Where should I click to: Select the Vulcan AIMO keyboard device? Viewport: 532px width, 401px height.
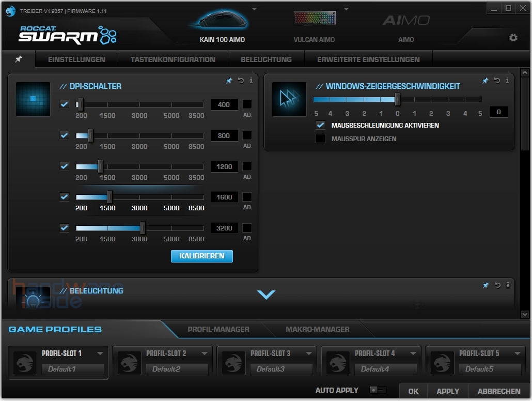coord(314,26)
